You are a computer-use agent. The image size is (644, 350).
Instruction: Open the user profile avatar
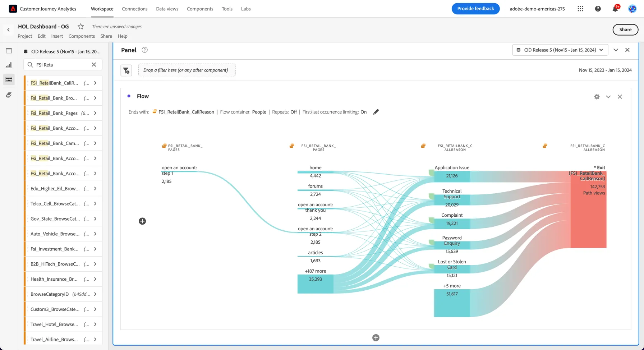632,9
